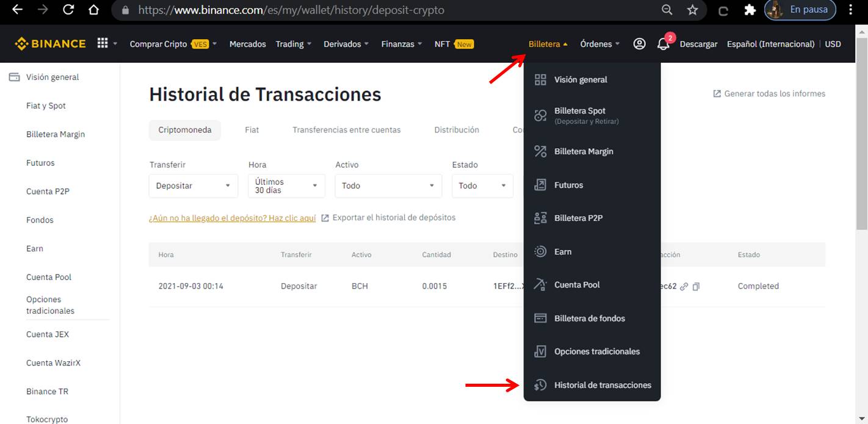Viewport: 868px width, 424px height.
Task: Click Exportar el historial de depósitos
Action: pyautogui.click(x=388, y=218)
